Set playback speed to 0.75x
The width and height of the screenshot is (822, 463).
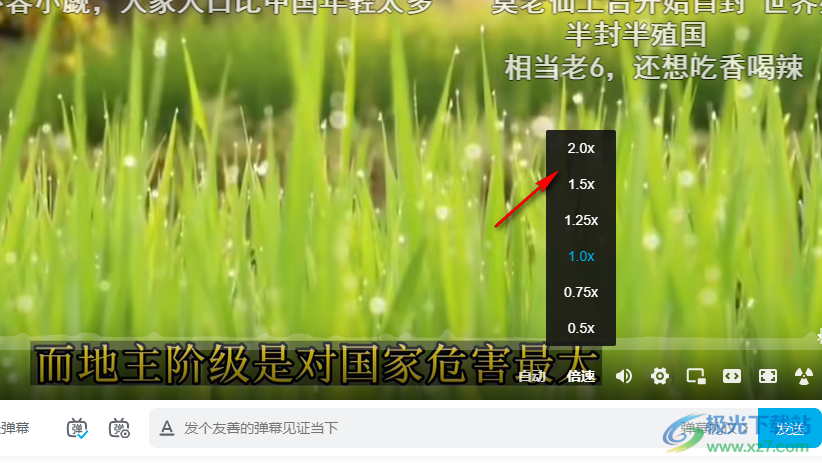pos(581,292)
